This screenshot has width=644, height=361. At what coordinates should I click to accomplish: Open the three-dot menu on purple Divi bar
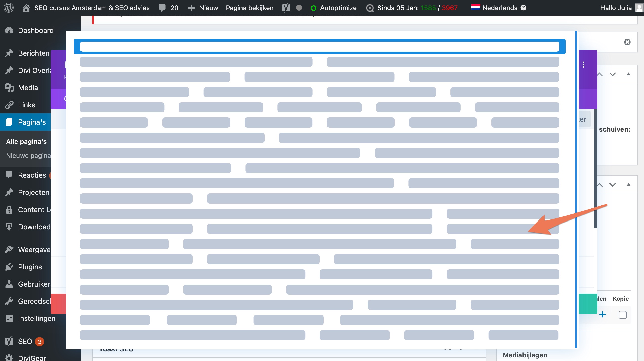[583, 65]
